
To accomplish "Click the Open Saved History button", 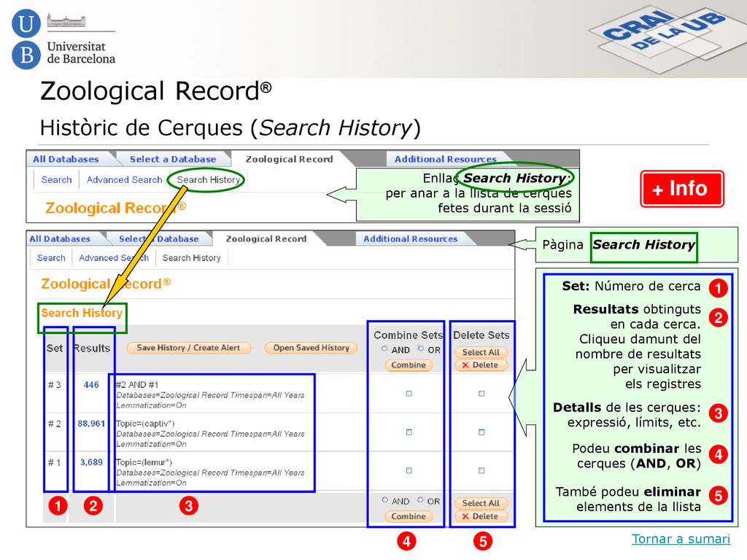I will tap(311, 348).
